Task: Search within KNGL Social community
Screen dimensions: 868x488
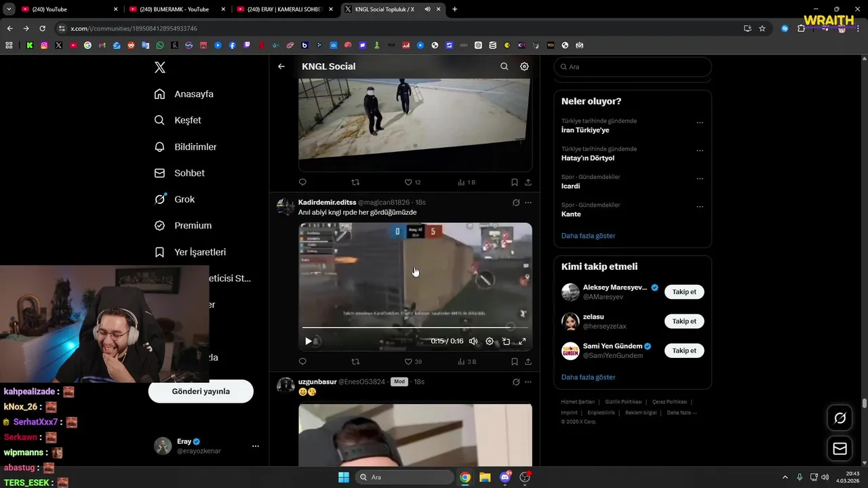Action: 504,66
